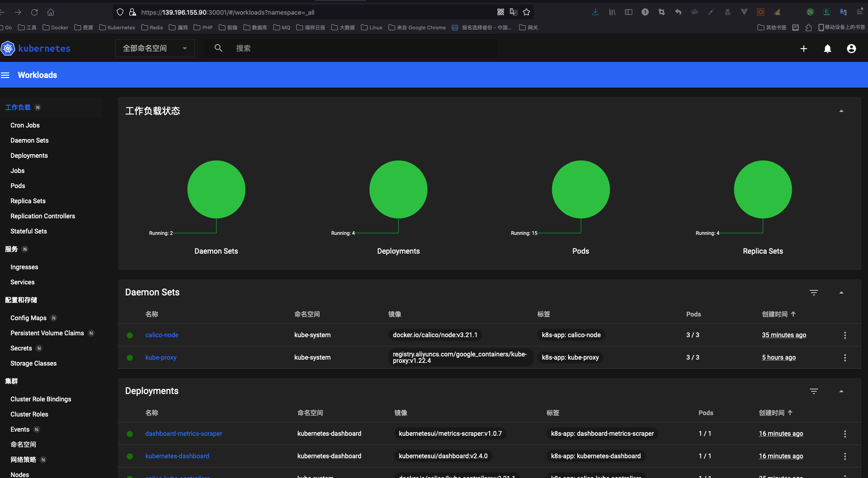Click the search magnifier icon
The height and width of the screenshot is (478, 868).
218,48
